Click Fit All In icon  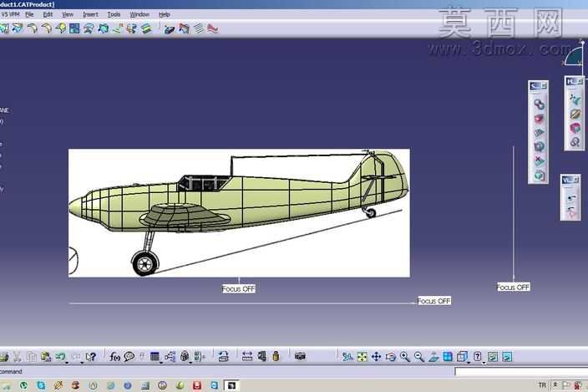(x=362, y=356)
